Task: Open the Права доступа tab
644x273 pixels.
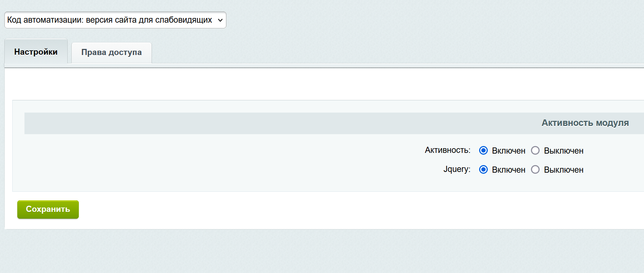Action: 111,53
